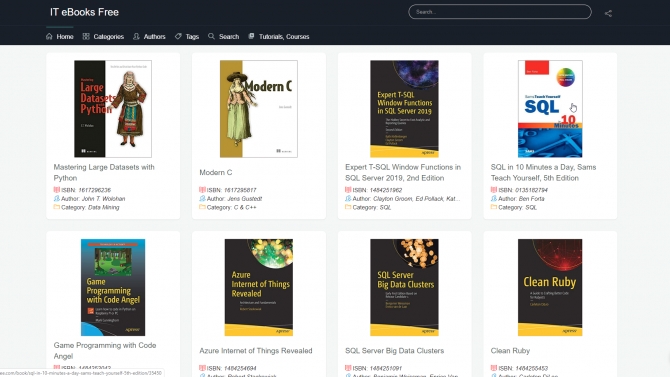Open SQL category under Sams Teach Yourself book
Viewport: 670px width, 377px height.
(531, 207)
